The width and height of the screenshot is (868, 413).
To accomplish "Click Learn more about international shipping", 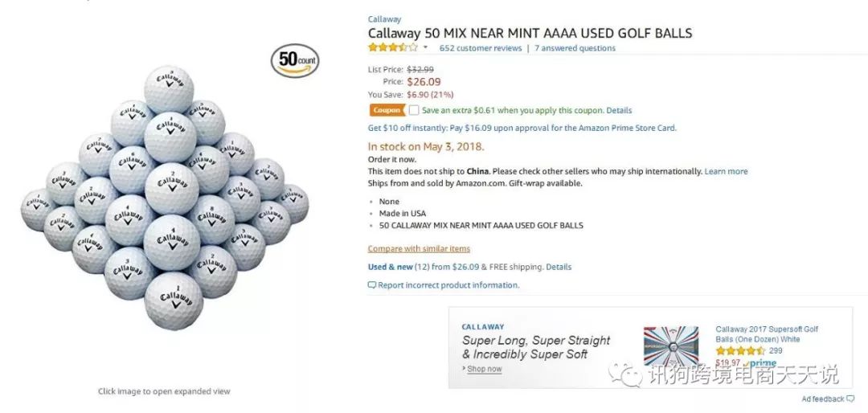I will pos(726,171).
